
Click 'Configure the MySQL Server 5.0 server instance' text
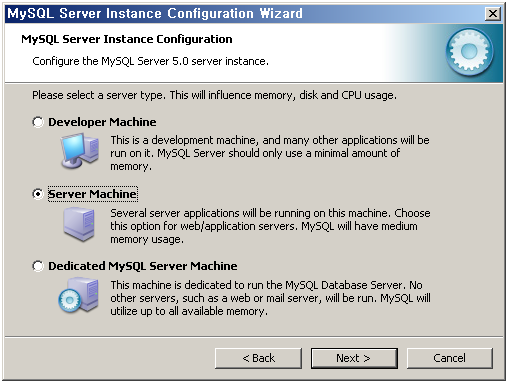[x=150, y=61]
